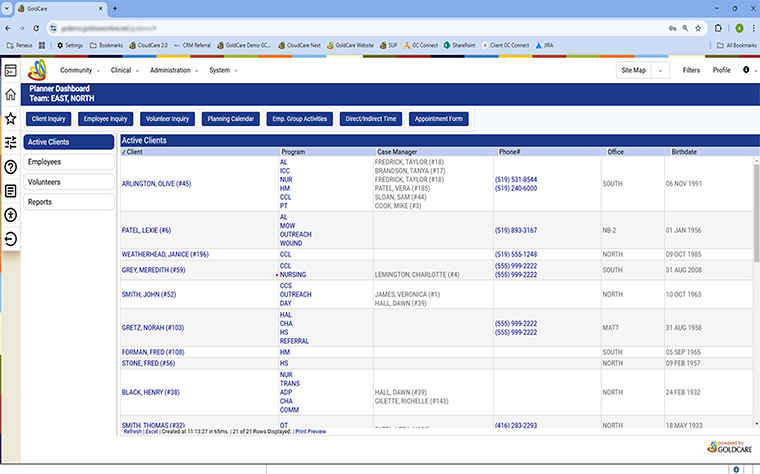Open the Appointment Form
760x474 pixels.
pos(439,119)
